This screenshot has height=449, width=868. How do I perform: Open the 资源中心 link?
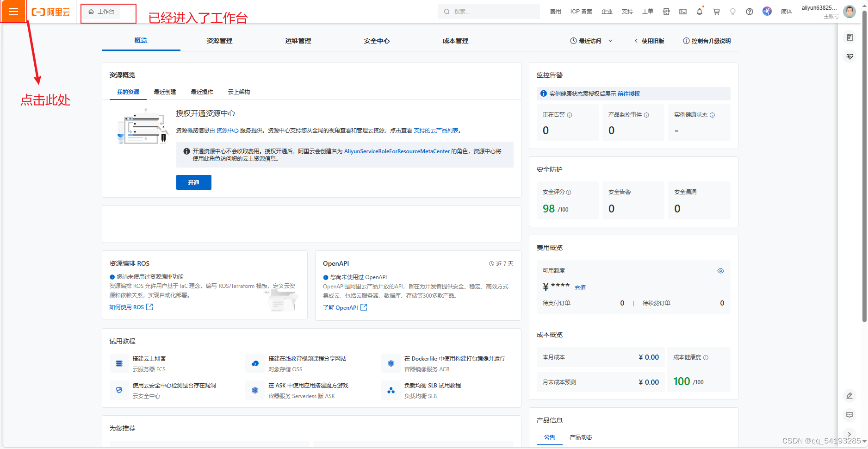tap(227, 131)
